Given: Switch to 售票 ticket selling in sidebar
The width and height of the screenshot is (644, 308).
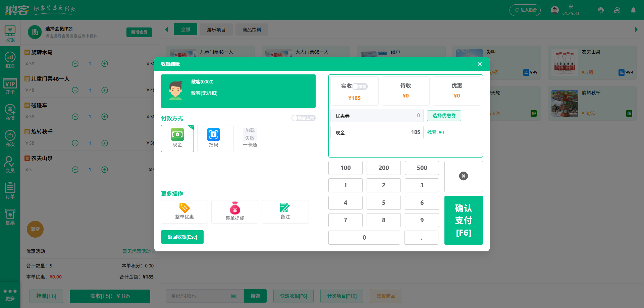Looking at the screenshot, I should (x=10, y=216).
